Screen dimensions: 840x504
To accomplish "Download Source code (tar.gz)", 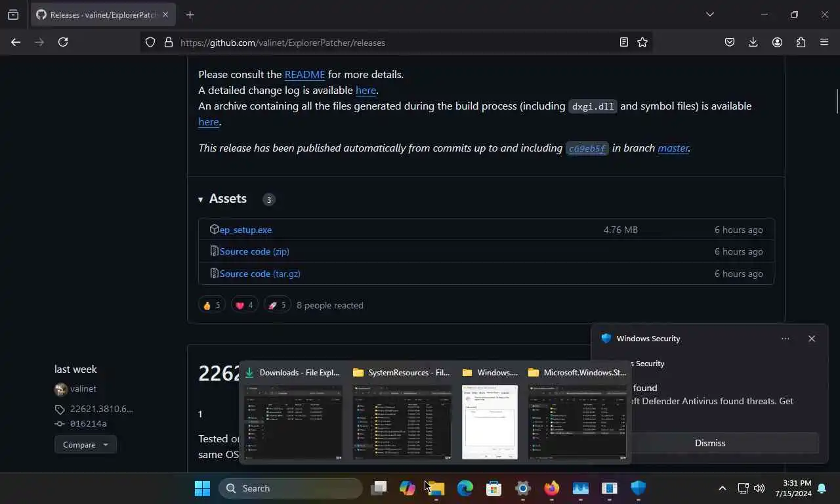I will [x=260, y=274].
